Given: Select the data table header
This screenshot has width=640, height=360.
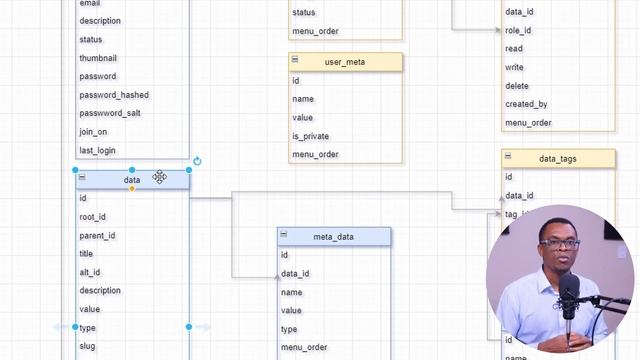Looking at the screenshot, I should coord(132,180).
